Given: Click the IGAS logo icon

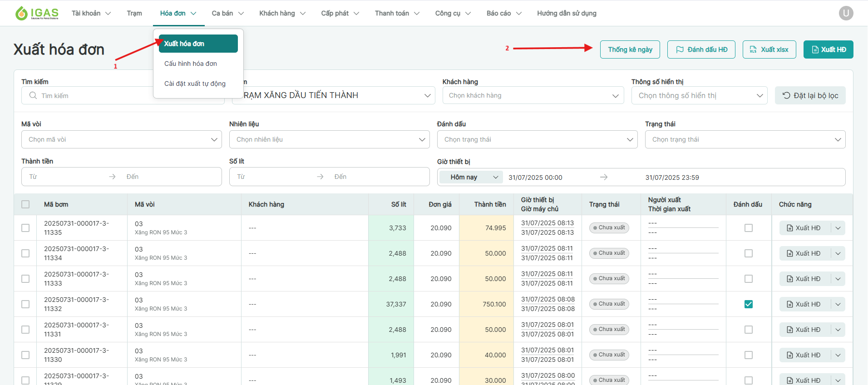Looking at the screenshot, I should click(x=21, y=13).
